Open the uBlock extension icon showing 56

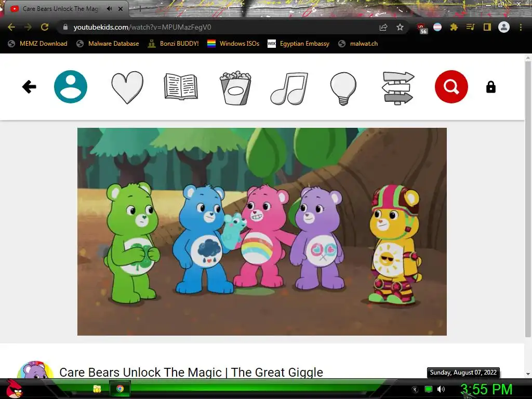click(422, 28)
